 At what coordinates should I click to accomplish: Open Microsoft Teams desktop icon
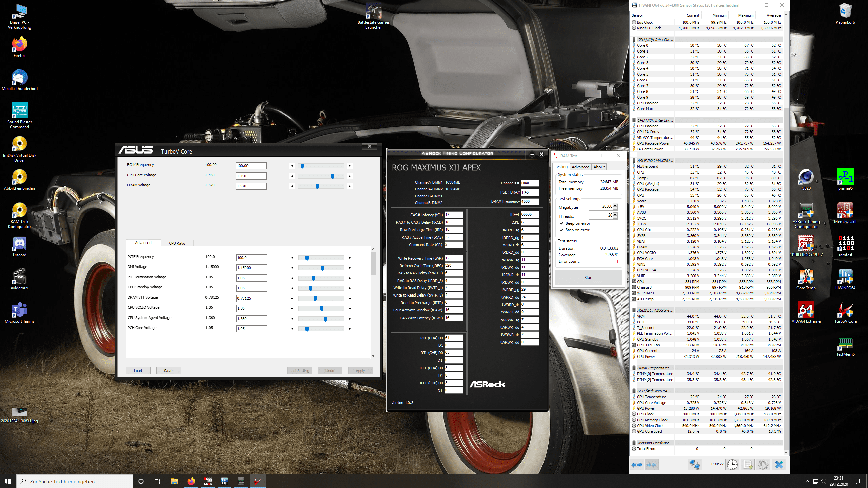click(19, 313)
